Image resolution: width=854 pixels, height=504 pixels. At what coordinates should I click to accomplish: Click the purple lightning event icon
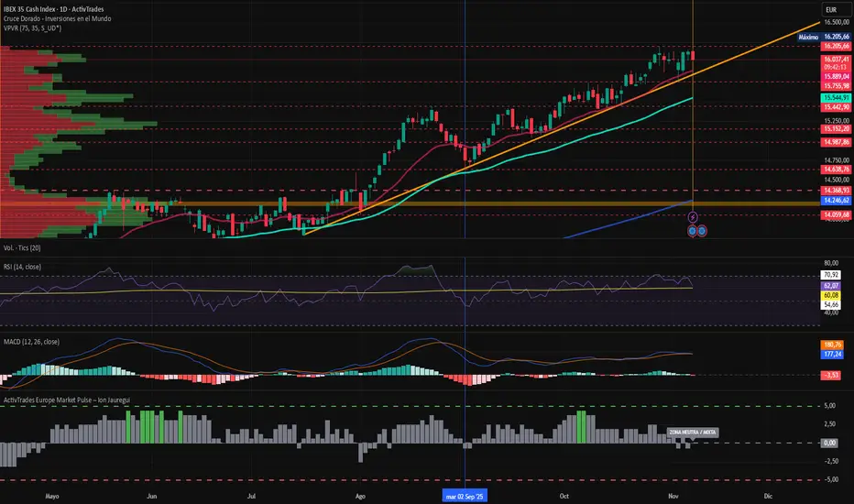pos(692,217)
